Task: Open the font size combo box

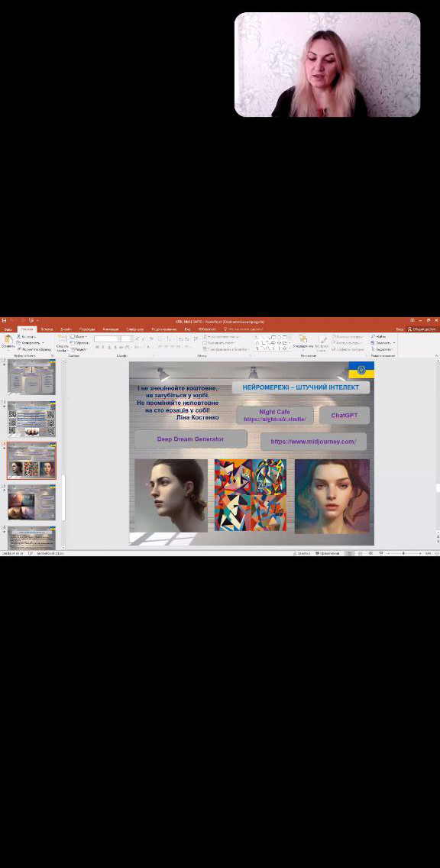Action: [x=128, y=338]
